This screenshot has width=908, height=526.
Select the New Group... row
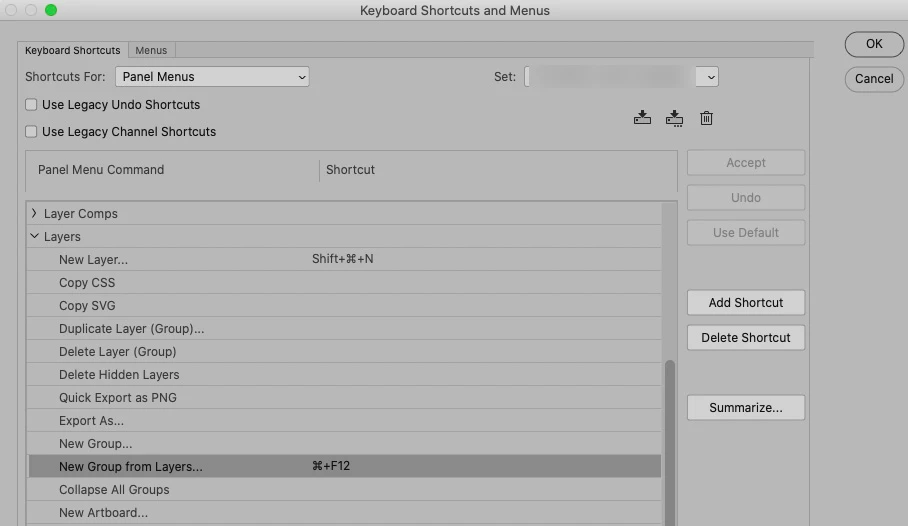point(344,444)
